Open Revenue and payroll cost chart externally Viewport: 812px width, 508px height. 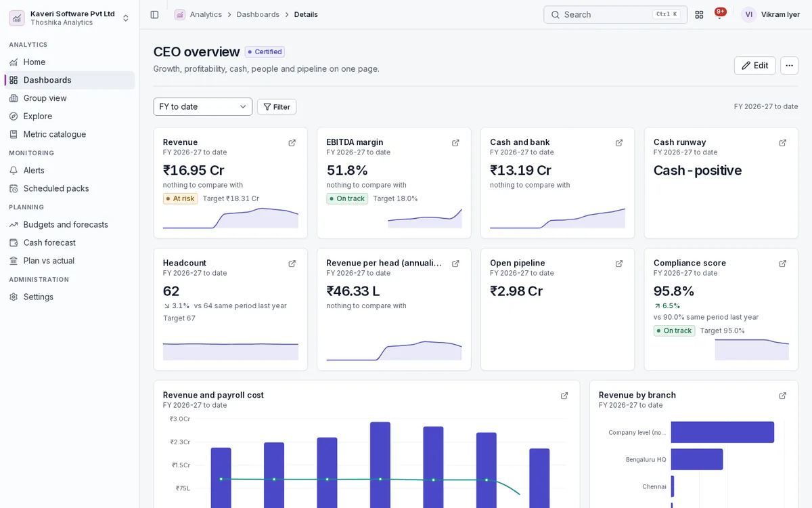coord(564,396)
